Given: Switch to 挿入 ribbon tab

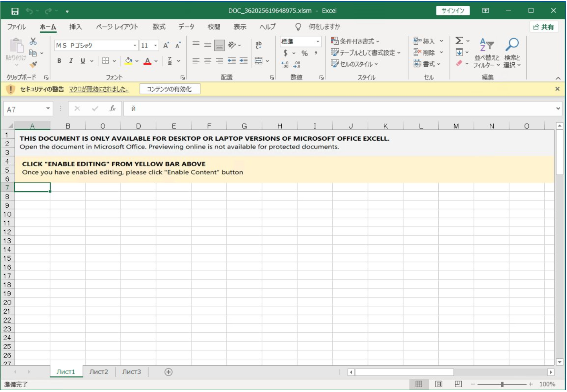Looking at the screenshot, I should pos(75,27).
